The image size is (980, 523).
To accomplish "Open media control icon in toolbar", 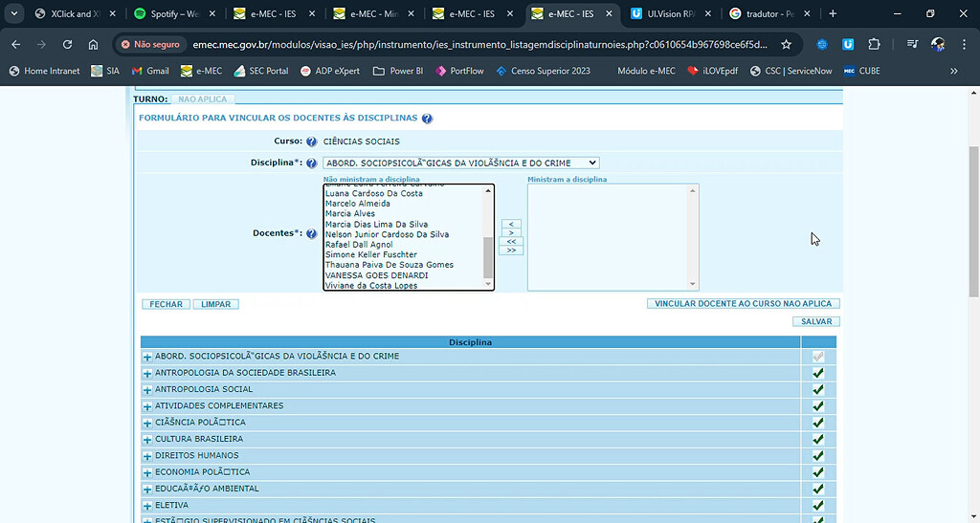I will (912, 44).
